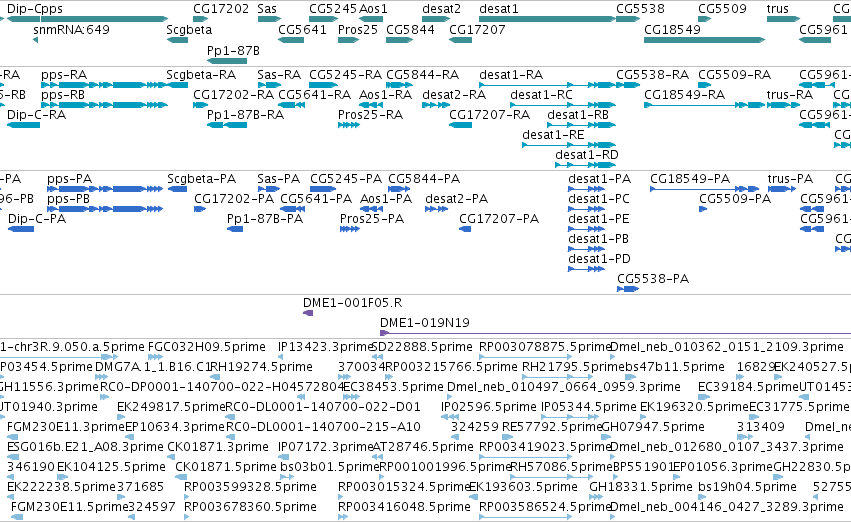Select the bs19h04.5prime EST label
The height and width of the screenshot is (522, 851).
tap(747, 486)
